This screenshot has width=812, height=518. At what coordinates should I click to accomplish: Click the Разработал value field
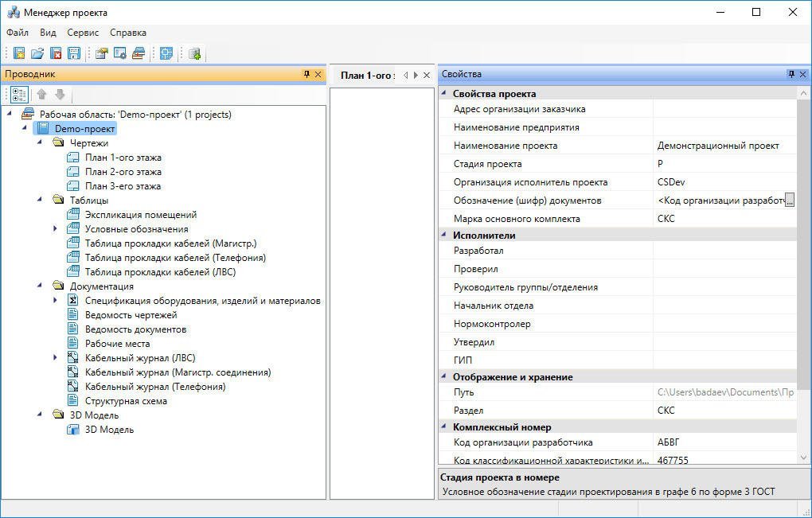723,251
